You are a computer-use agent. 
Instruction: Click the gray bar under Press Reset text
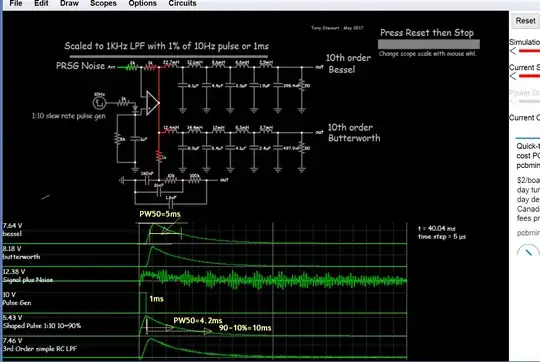[428, 44]
